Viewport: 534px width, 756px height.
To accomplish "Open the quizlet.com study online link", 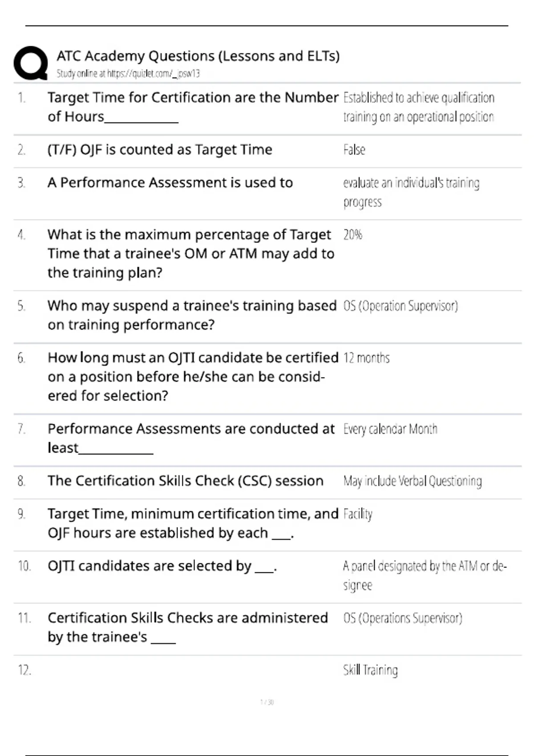I will coord(128,74).
